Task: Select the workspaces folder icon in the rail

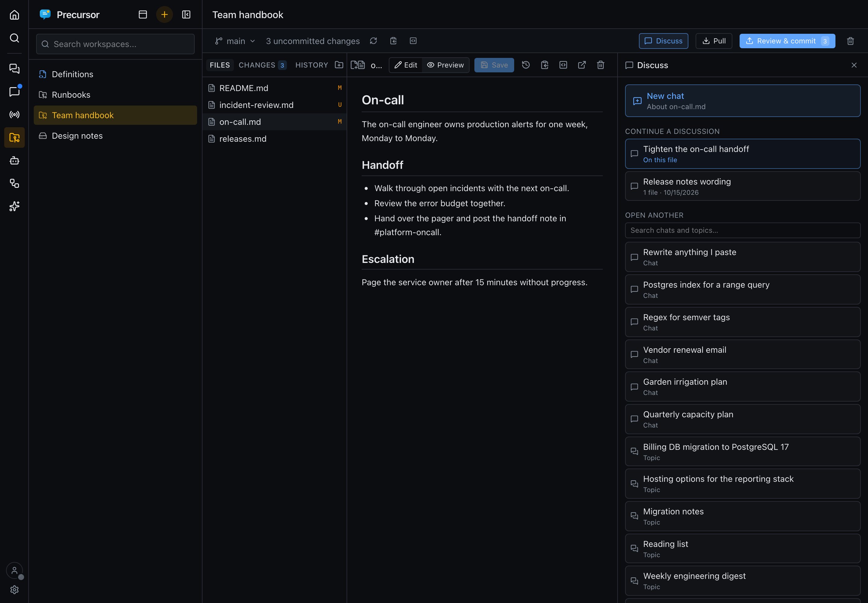Action: 14,137
